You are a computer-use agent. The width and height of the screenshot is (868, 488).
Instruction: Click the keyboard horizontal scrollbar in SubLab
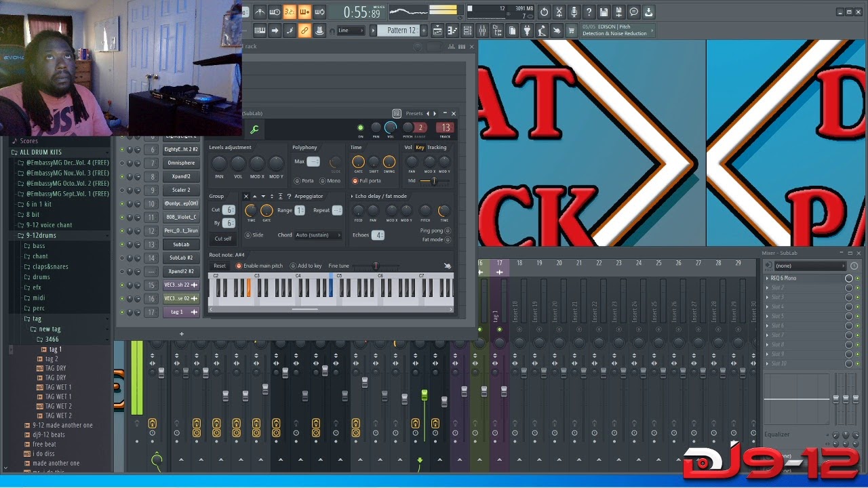point(304,309)
